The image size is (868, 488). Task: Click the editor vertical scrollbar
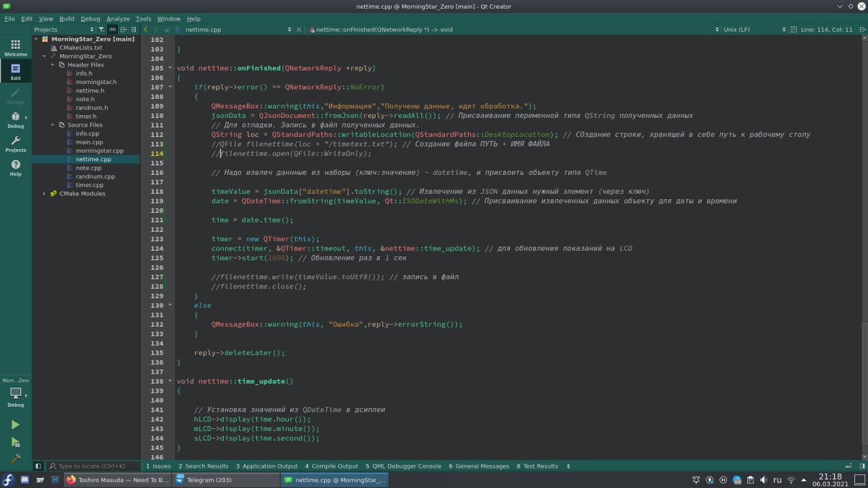(865, 248)
